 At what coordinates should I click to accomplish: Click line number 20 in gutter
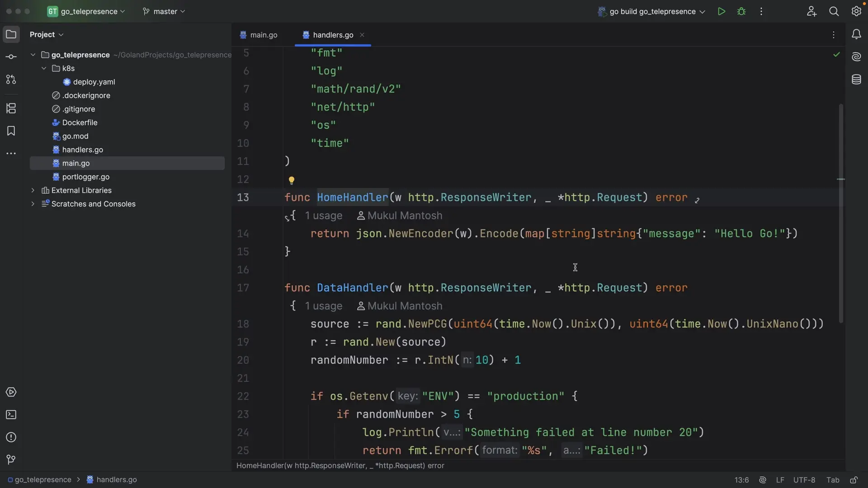(x=243, y=360)
